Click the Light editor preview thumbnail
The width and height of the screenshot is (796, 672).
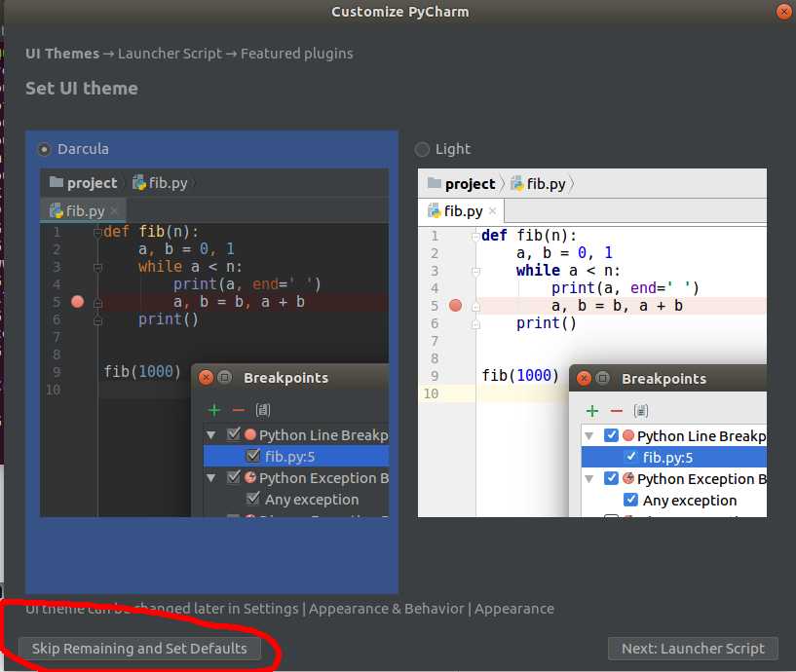point(592,343)
